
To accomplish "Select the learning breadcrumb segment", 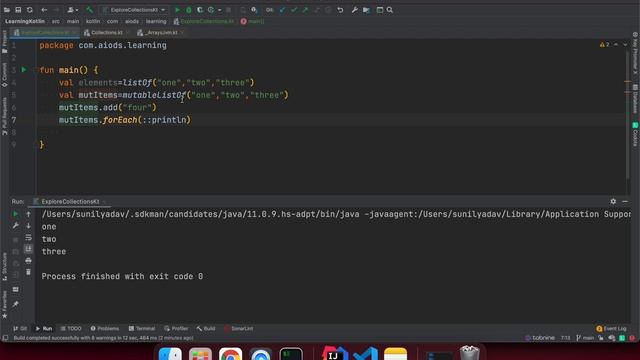I will pos(156,21).
